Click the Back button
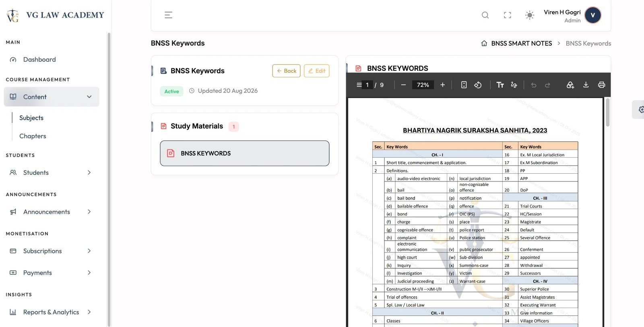The height and width of the screenshot is (327, 644). [286, 71]
